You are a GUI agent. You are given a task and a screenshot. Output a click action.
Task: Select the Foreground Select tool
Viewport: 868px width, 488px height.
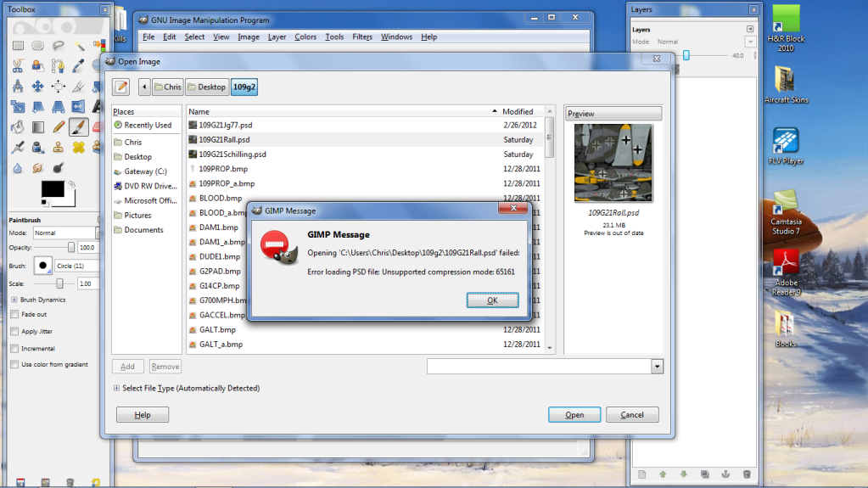(37, 66)
